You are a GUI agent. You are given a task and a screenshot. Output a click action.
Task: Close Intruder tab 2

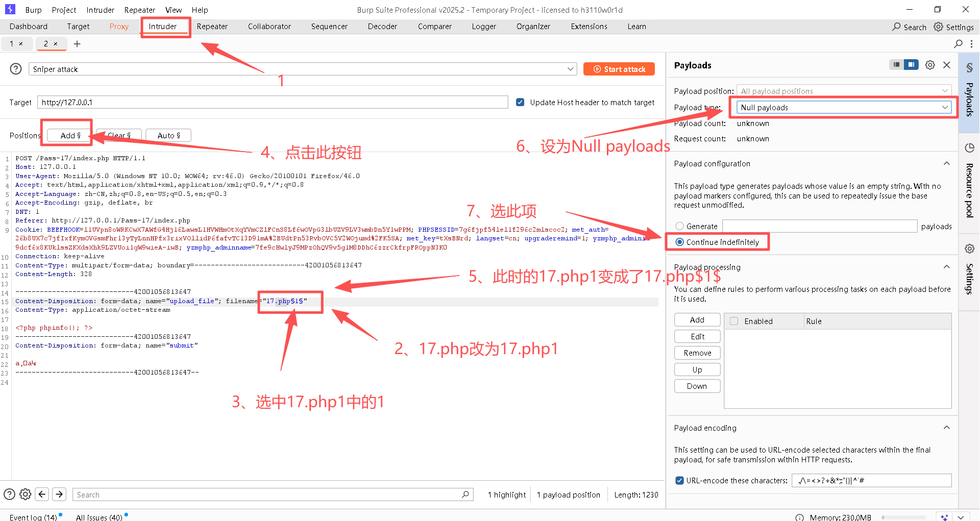tap(56, 44)
